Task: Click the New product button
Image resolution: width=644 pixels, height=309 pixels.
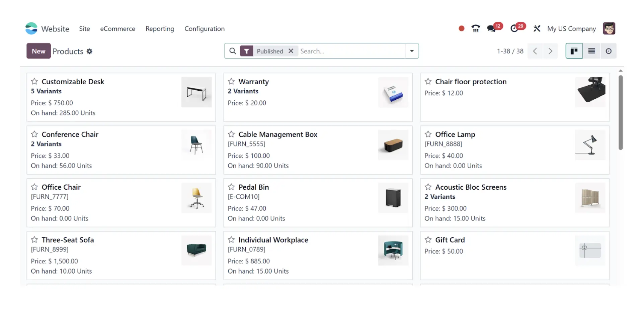Action: tap(38, 51)
